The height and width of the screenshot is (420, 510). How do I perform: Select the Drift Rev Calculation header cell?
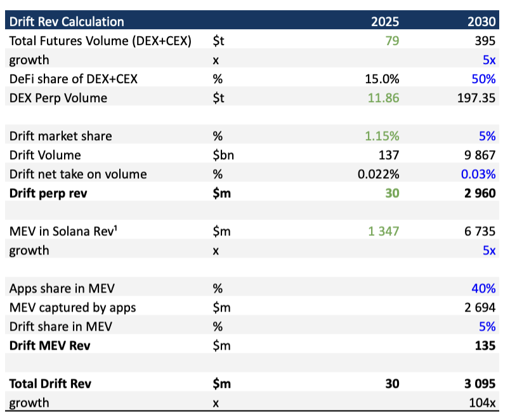coord(67,22)
